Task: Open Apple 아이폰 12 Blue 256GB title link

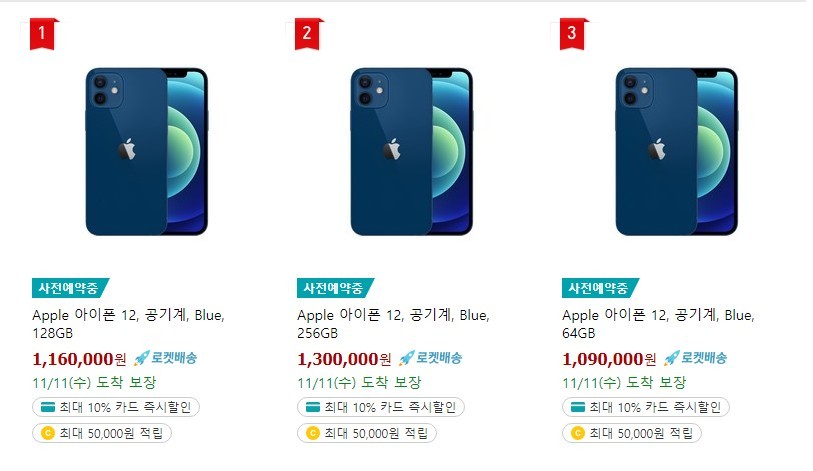Action: 394,324
